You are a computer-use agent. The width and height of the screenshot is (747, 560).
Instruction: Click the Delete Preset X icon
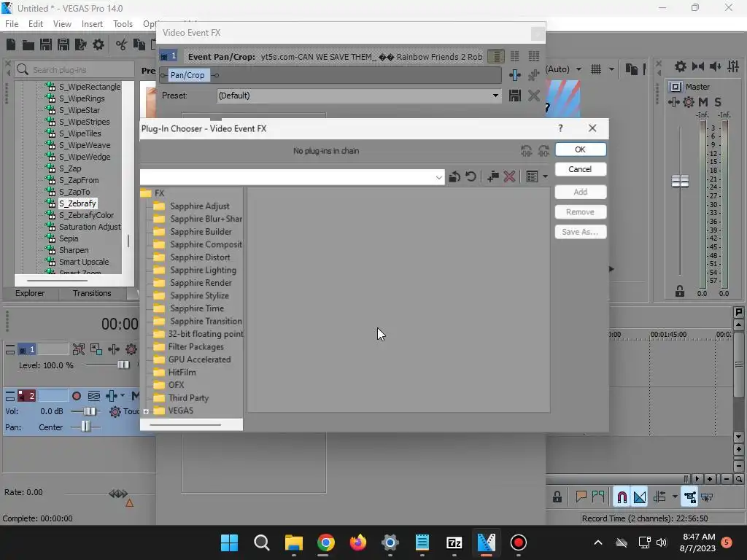[x=533, y=96]
